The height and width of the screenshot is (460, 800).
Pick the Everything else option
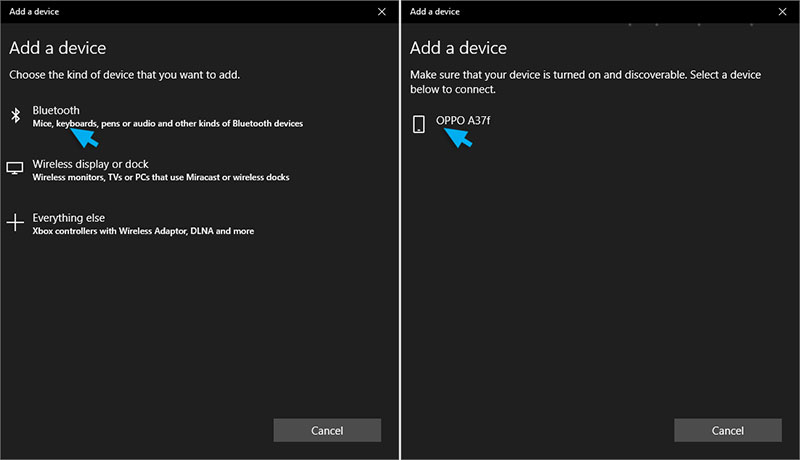[x=68, y=218]
